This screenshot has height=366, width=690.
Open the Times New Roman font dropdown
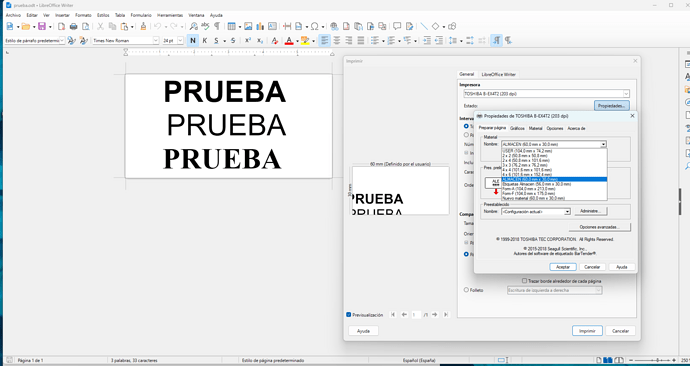[156, 40]
